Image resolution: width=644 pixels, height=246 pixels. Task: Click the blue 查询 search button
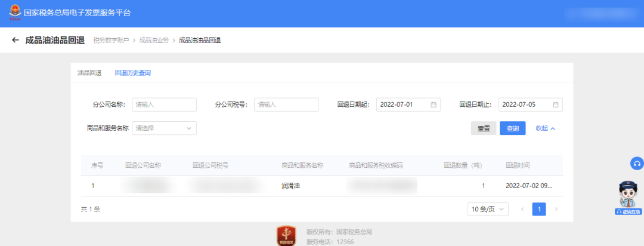(512, 128)
